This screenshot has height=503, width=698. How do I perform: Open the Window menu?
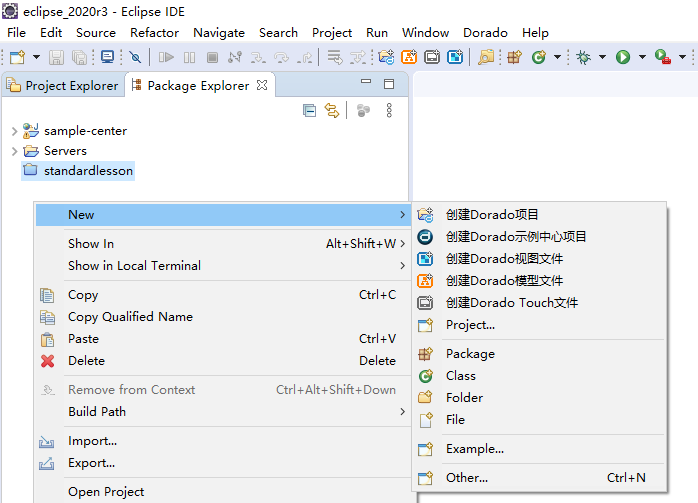pyautogui.click(x=426, y=33)
